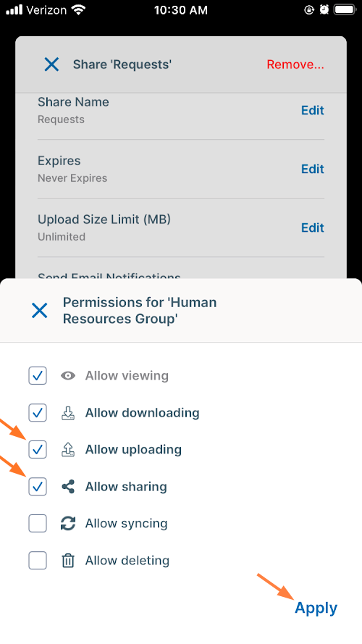Edit the Expires setting
362x644 pixels.
[x=313, y=169]
